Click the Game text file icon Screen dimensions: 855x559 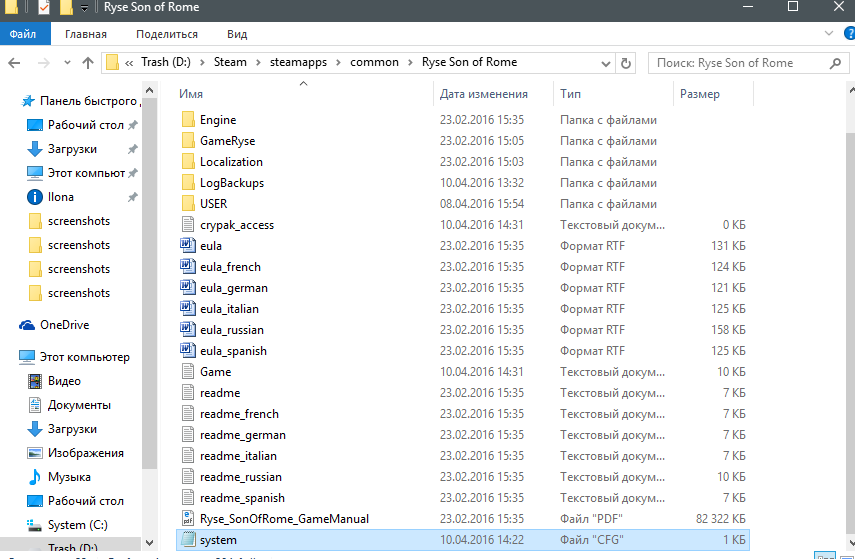pos(188,372)
